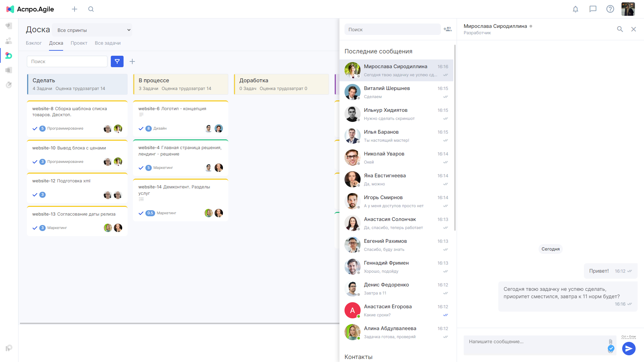Viewport: 644px width, 362px height.
Task: Toggle checkmark on task website-13
Action: (x=35, y=228)
